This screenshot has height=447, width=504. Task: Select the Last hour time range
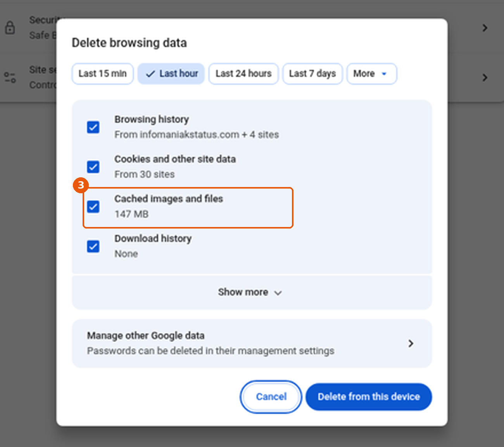[171, 74]
